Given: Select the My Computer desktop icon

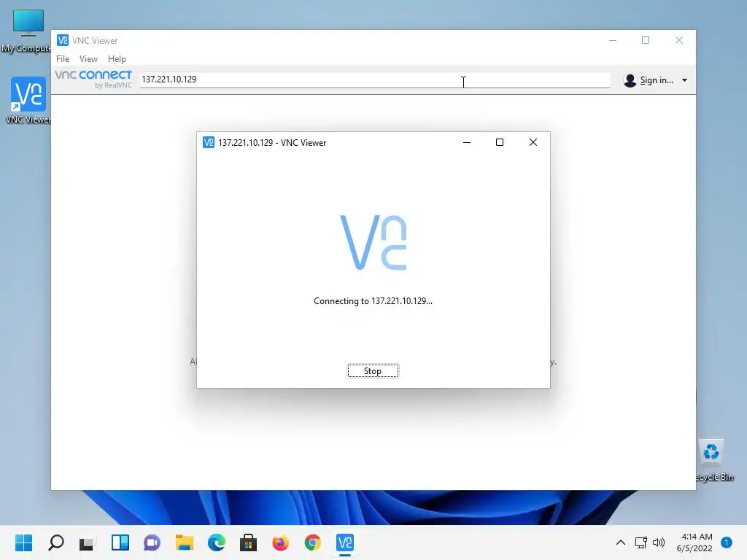Looking at the screenshot, I should coord(26,31).
